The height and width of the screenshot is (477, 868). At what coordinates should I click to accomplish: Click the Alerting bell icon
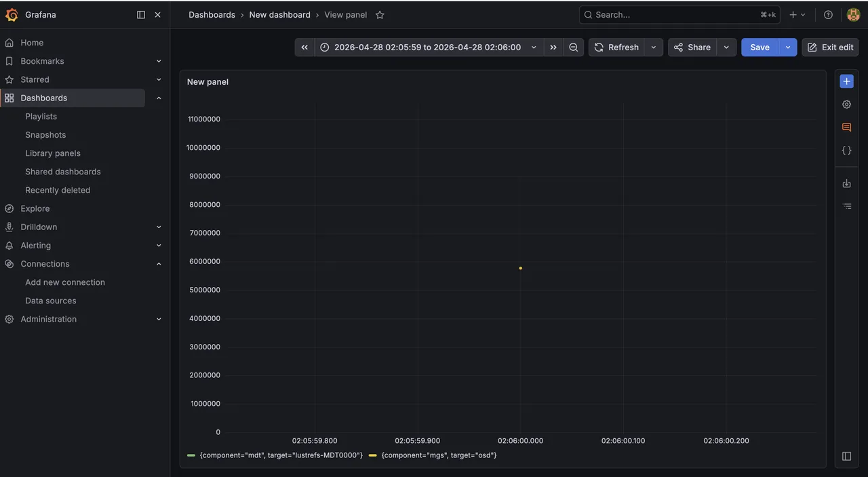click(x=9, y=245)
